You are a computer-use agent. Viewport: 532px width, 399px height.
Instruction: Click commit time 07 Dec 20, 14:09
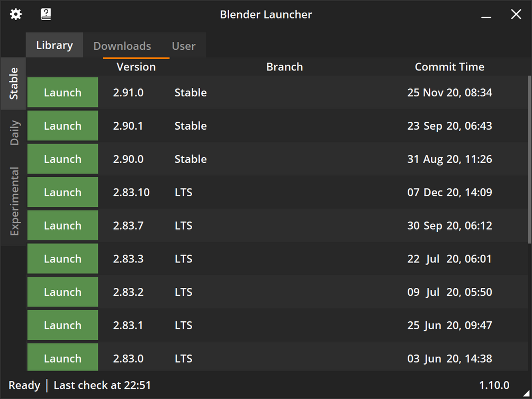point(449,193)
